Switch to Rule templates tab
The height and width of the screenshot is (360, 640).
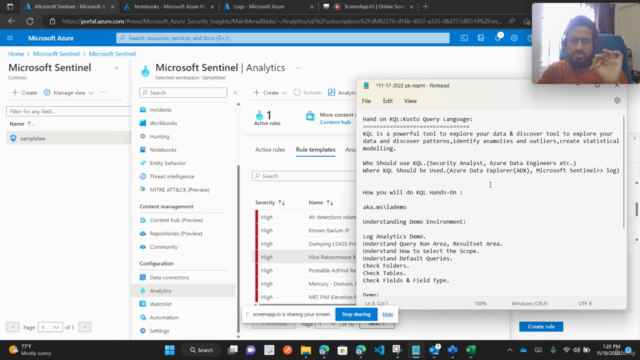(316, 150)
